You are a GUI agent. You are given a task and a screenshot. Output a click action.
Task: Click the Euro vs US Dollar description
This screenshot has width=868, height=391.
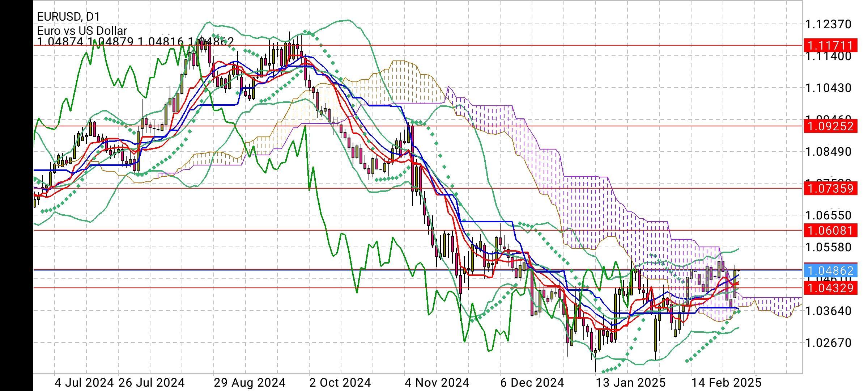82,31
